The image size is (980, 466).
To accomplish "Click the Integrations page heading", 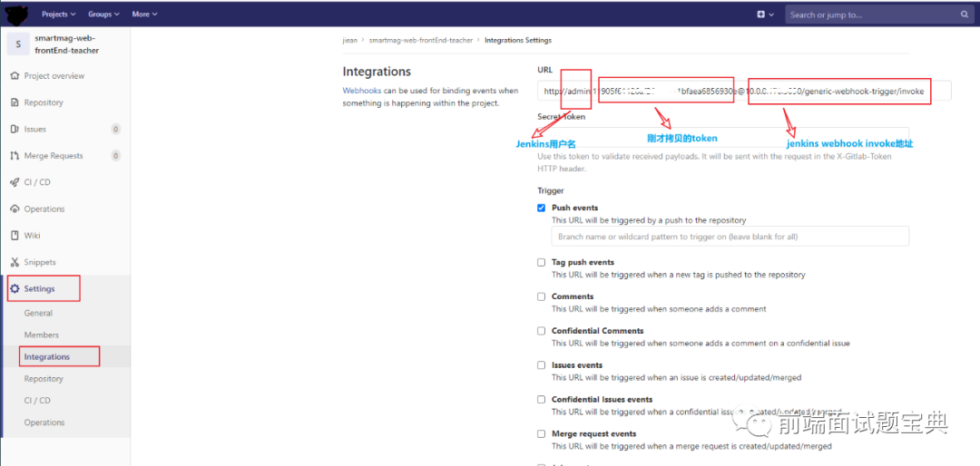I will tap(377, 72).
